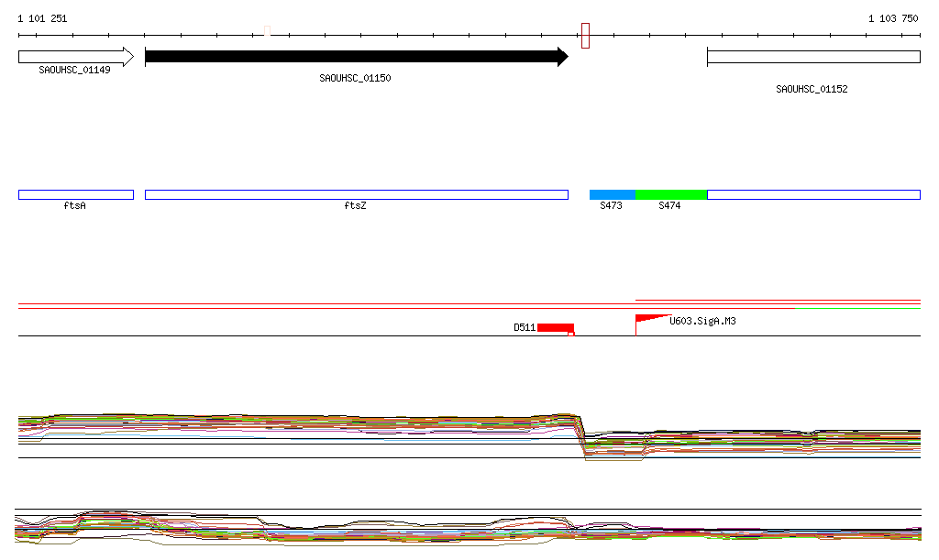Click the U603.SigA.M3 text label

pyautogui.click(x=702, y=322)
